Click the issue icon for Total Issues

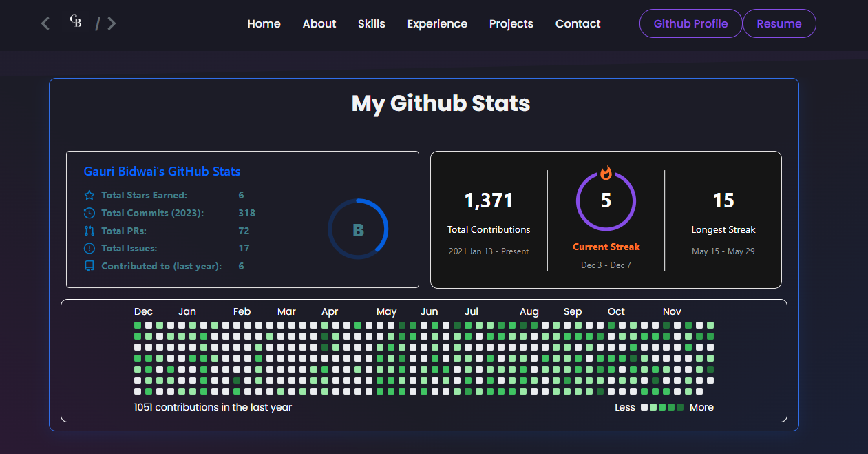click(89, 248)
